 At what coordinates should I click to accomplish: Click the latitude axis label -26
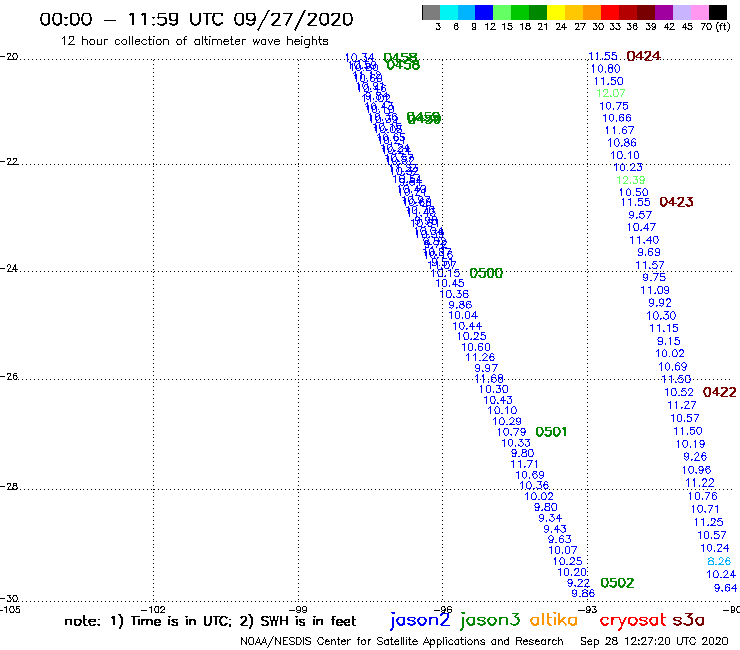9,377
